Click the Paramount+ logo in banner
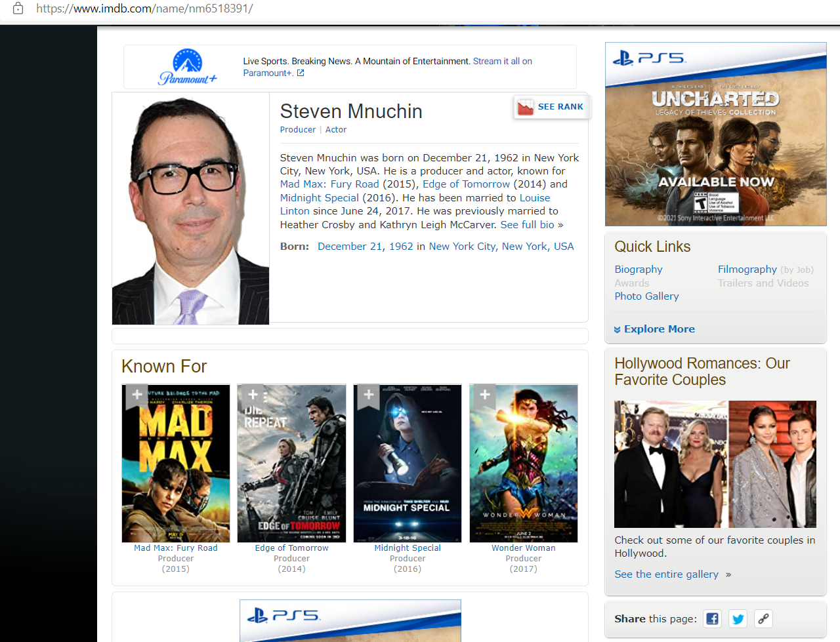Viewport: 840px width, 642px height. pyautogui.click(x=188, y=67)
